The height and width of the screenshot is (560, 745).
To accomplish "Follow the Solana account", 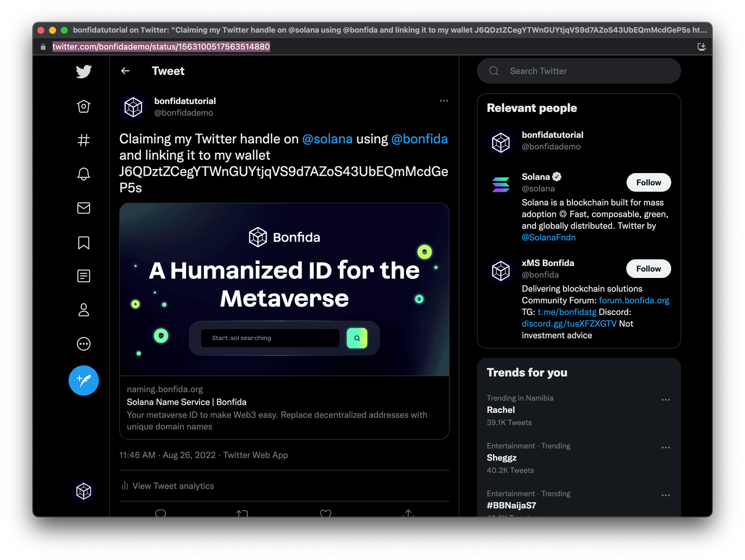I will 648,182.
